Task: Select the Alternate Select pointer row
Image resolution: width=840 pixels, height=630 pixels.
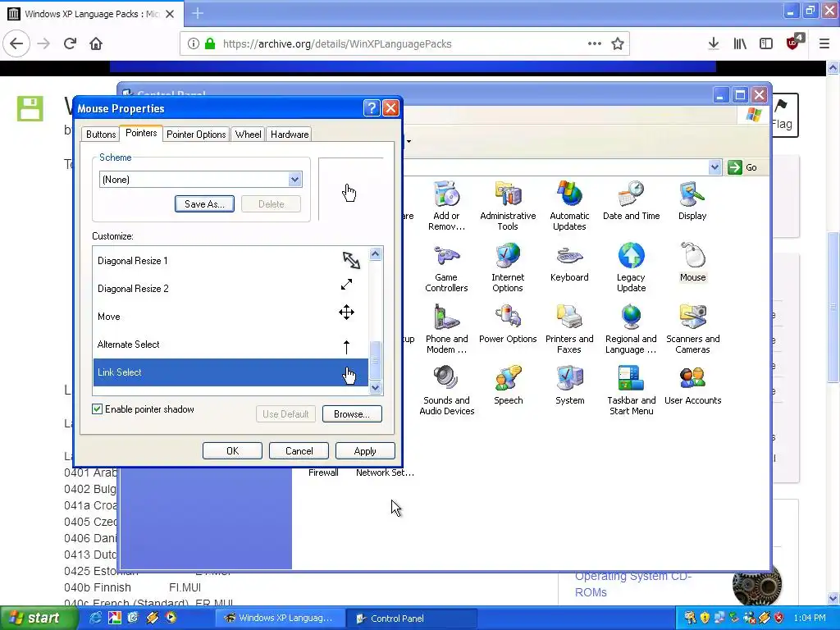Action: (231, 345)
